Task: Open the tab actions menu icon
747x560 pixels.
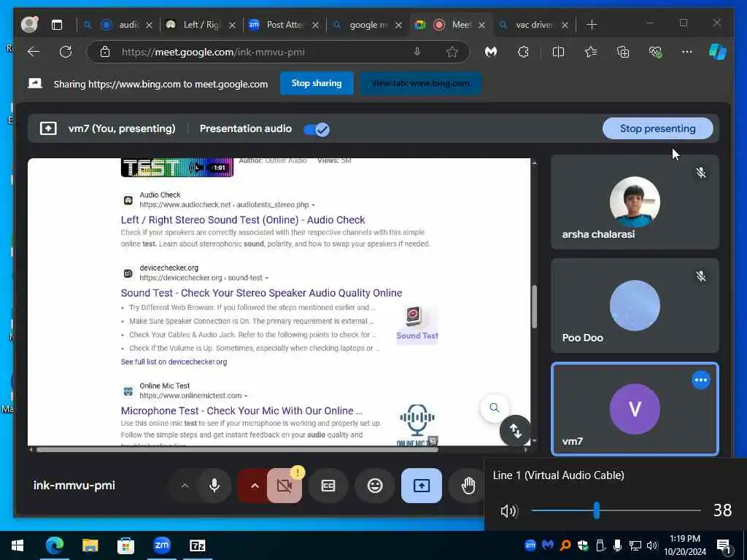Action: click(57, 25)
